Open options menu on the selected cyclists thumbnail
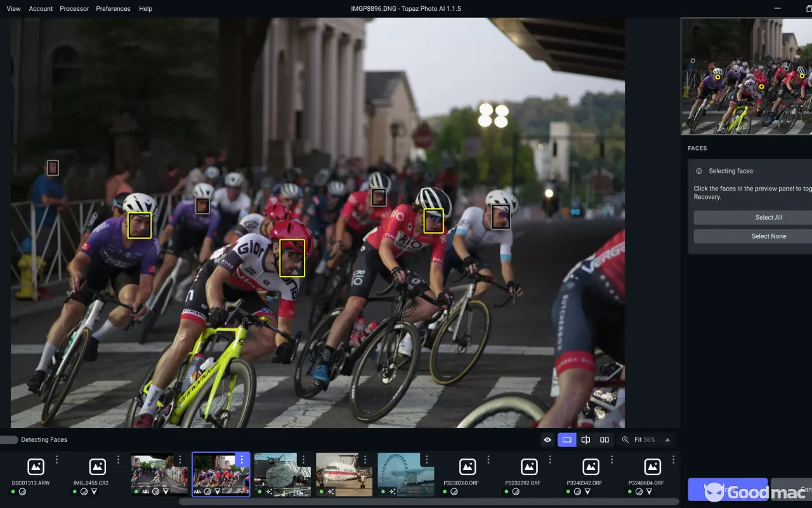Image resolution: width=812 pixels, height=508 pixels. pyautogui.click(x=241, y=460)
